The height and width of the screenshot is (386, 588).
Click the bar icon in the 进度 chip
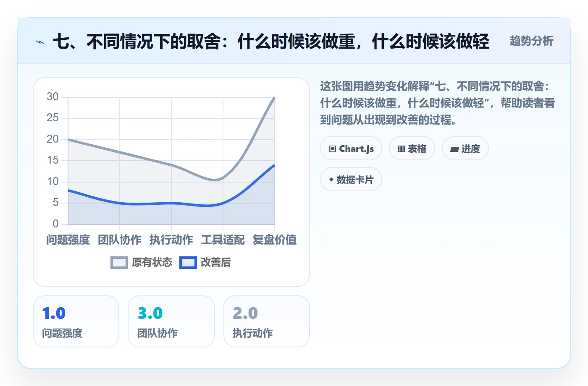pos(454,149)
